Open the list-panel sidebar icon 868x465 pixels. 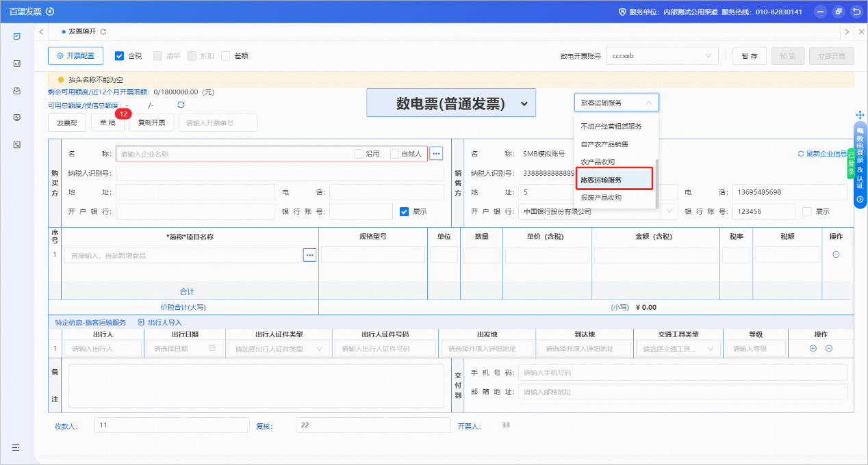pos(16,145)
